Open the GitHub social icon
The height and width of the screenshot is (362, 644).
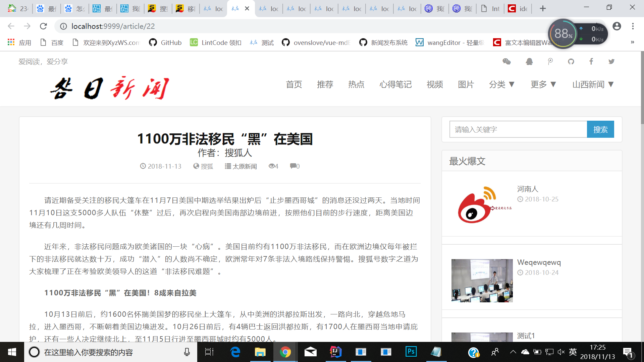coord(571,61)
